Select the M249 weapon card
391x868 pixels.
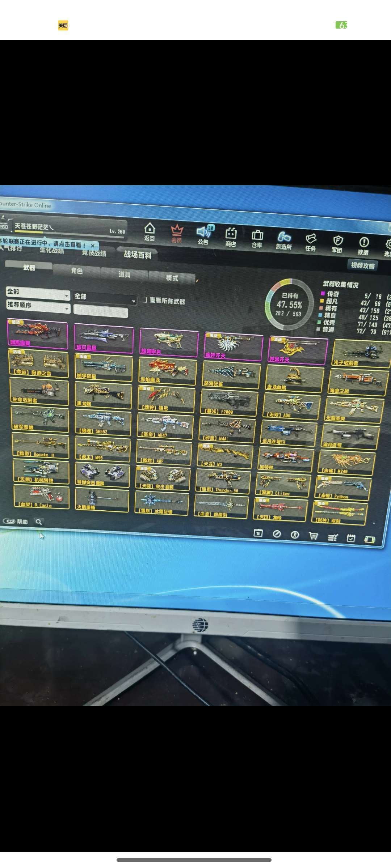(347, 463)
